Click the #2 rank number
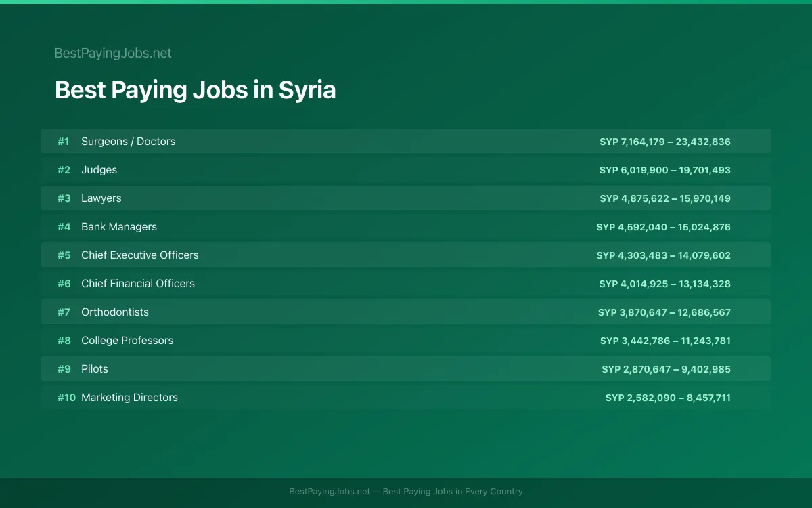The image size is (812, 508). (64, 170)
